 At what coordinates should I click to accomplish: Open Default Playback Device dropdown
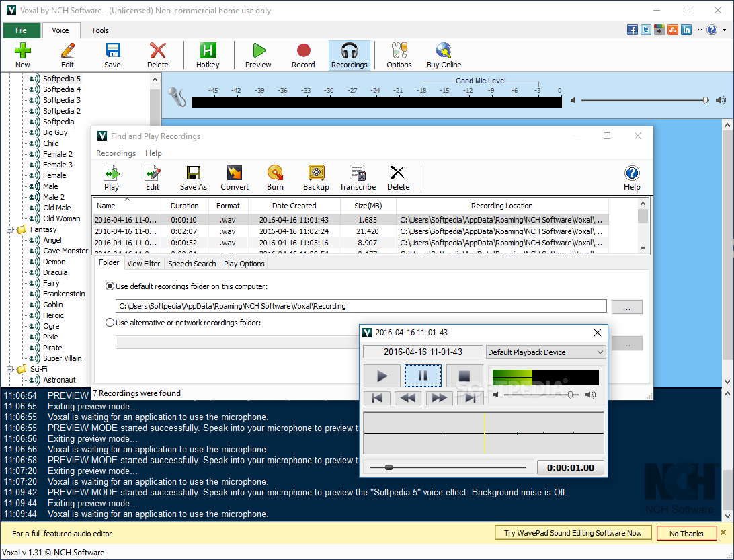point(546,352)
